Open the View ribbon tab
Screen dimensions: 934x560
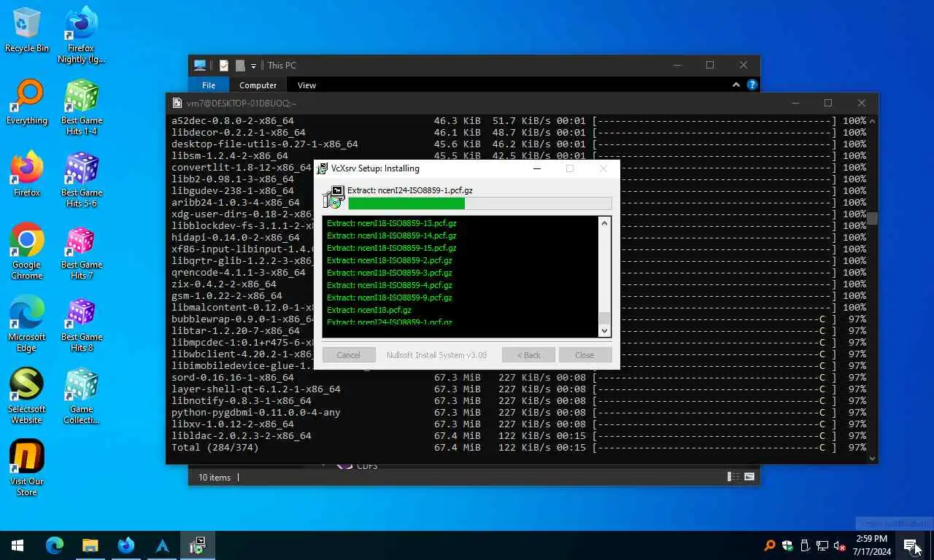[x=306, y=85]
